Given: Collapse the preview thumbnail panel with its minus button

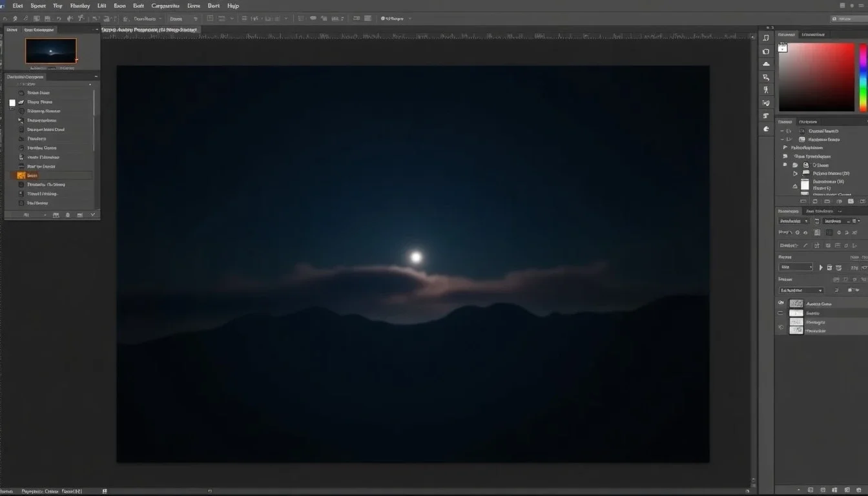Looking at the screenshot, I should (x=96, y=30).
